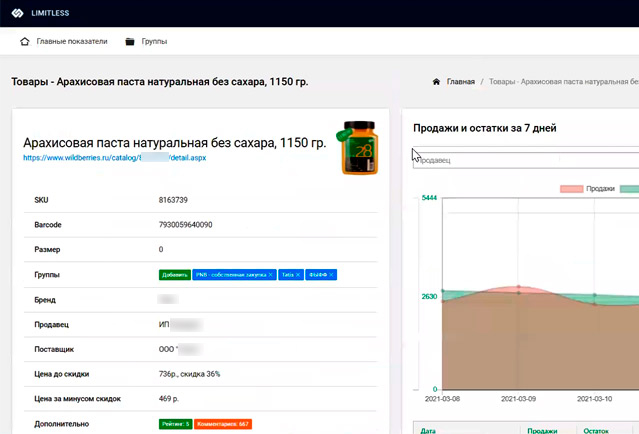Open the Главные показатели home icon
639x434 pixels.
point(25,42)
